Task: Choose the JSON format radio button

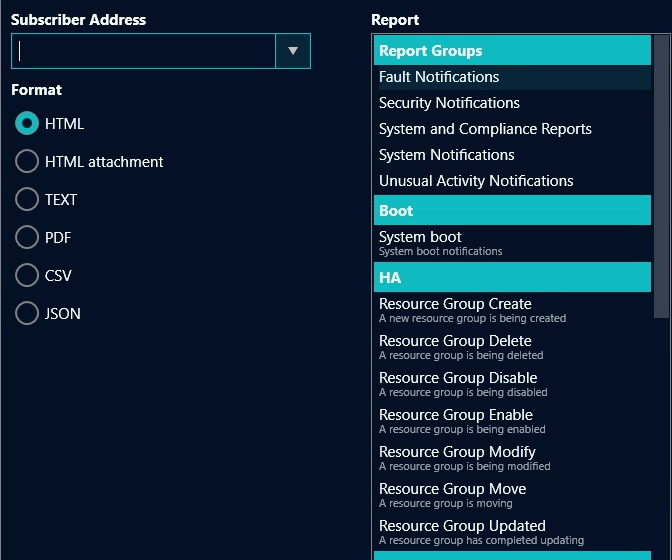Action: tap(27, 314)
